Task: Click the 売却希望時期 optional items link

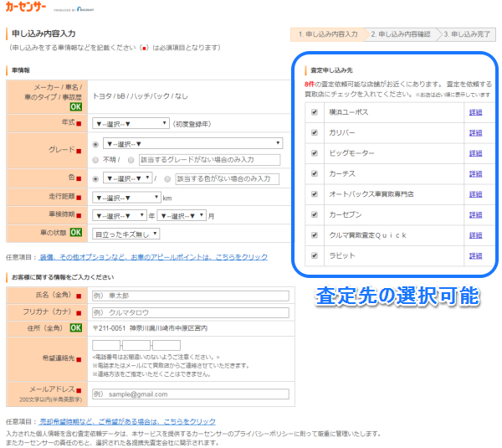Action: 127,421
